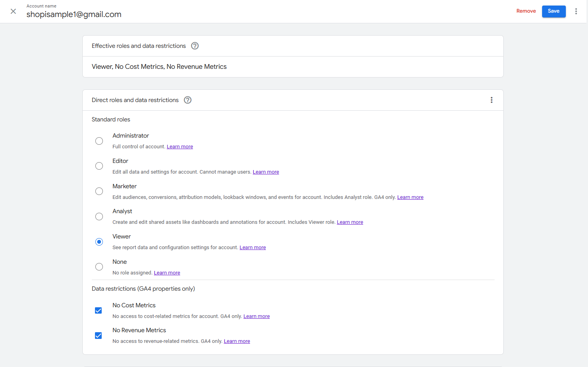Select the Editor role
Screen dimensions: 588x367
(x=99, y=166)
